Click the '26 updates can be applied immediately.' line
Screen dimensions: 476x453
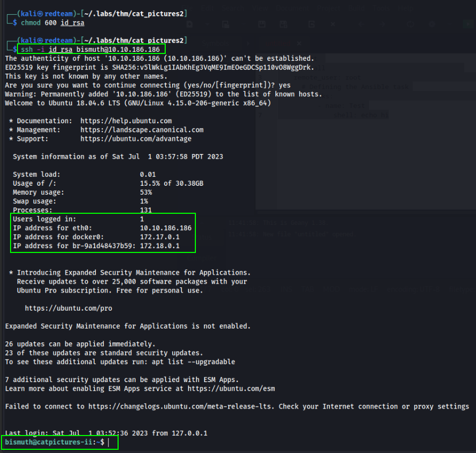point(80,344)
